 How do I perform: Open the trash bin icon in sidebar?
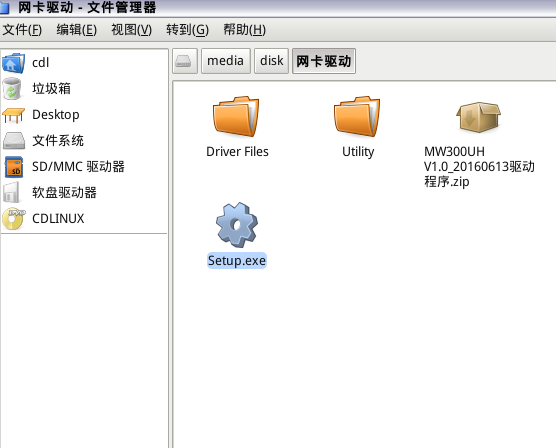[x=12, y=89]
